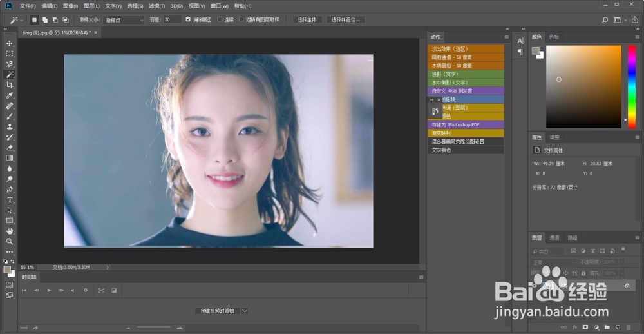Select the Rectangle shape tool
This screenshot has width=644, height=334.
point(10,221)
